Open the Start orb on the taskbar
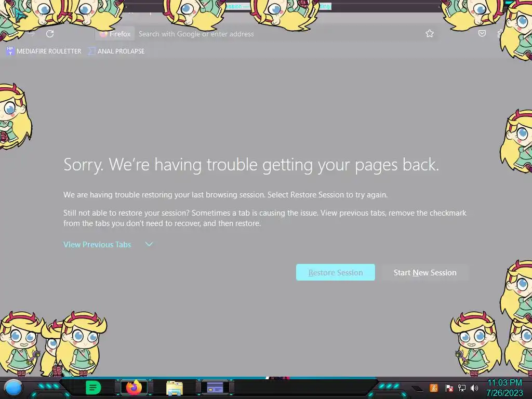 [14, 388]
